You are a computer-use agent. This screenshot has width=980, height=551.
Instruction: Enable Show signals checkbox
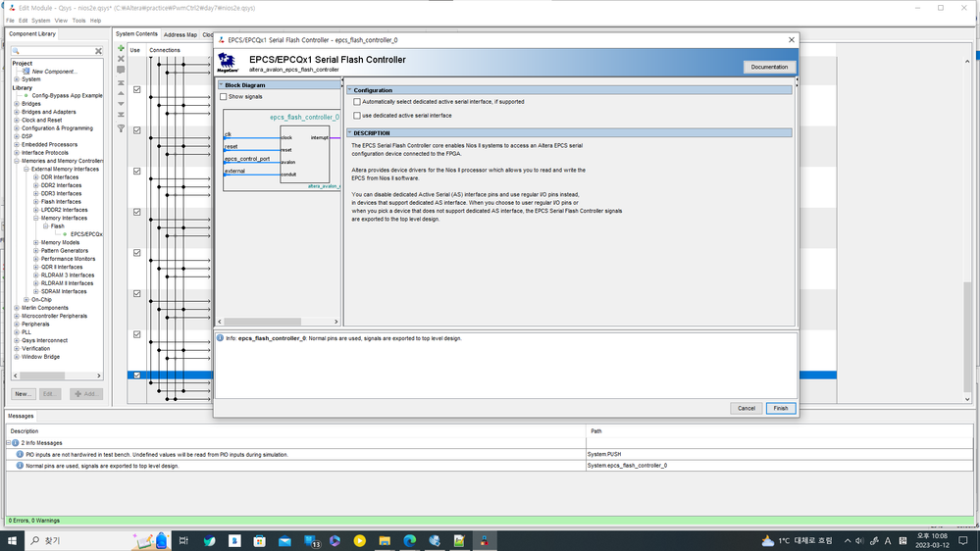[x=223, y=97]
